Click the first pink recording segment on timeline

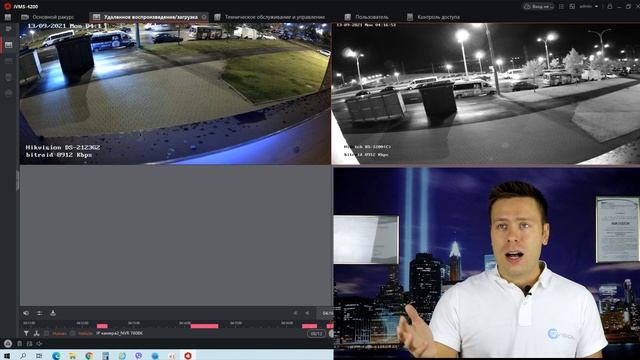click(102, 326)
